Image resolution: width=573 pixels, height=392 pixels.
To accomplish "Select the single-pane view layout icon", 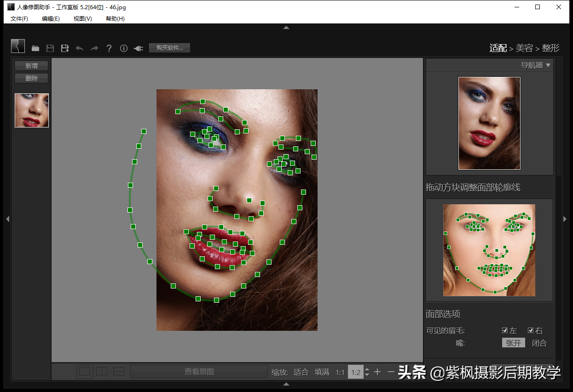I will tap(85, 372).
